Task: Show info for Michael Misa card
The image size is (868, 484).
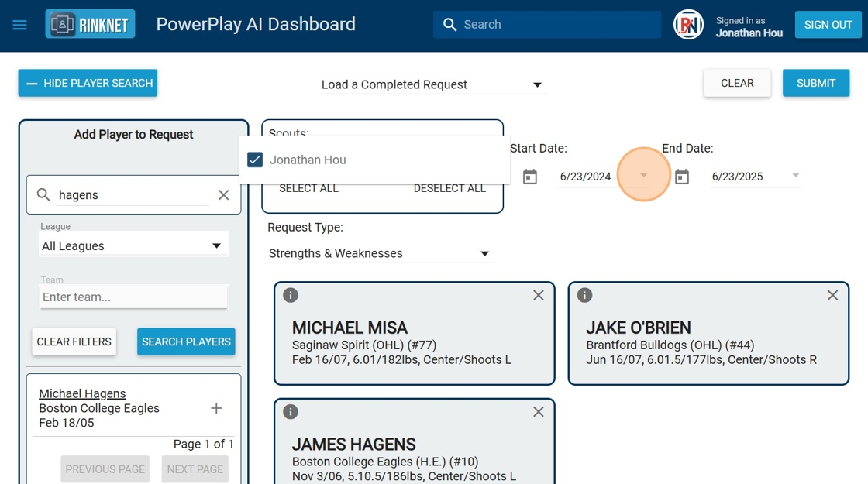Action: pos(291,295)
